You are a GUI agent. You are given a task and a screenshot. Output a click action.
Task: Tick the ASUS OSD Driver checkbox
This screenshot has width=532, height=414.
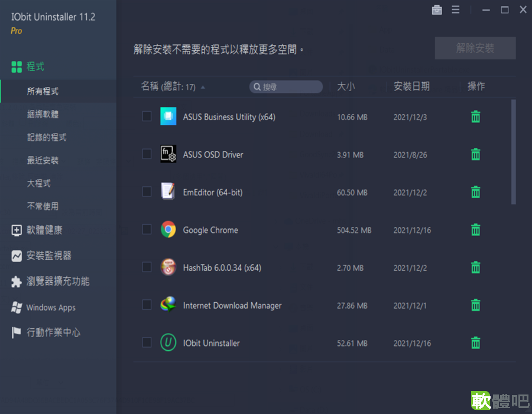(147, 154)
